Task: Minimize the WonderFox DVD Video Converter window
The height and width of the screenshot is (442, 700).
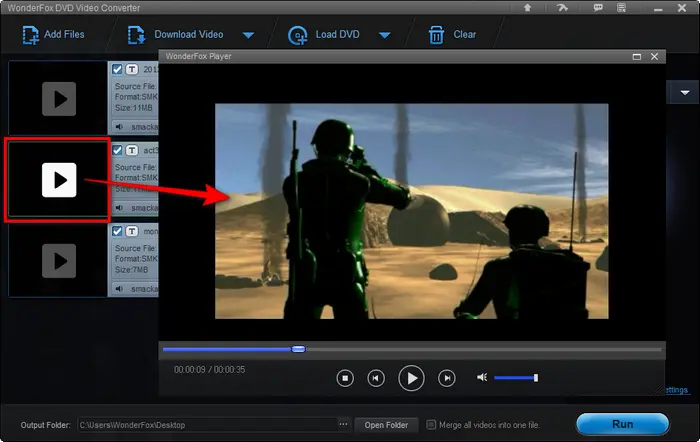Action: coord(658,9)
